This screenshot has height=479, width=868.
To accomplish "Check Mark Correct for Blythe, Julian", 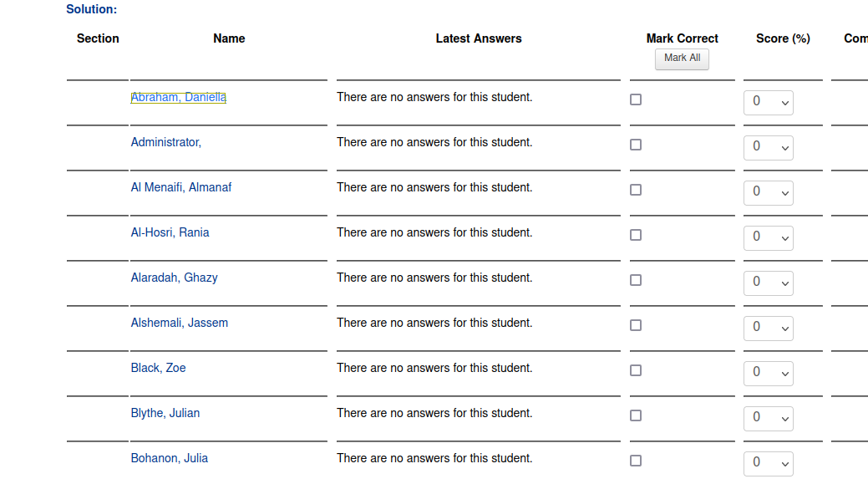I will (x=636, y=415).
